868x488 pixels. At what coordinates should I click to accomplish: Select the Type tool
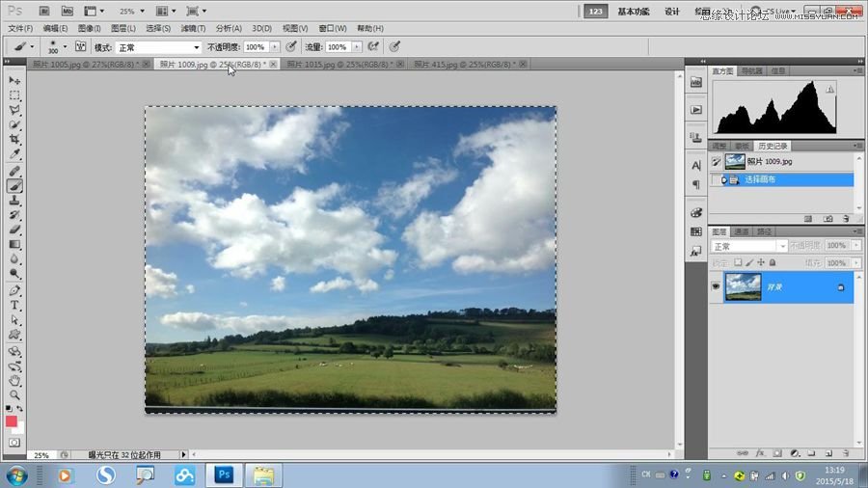(14, 305)
